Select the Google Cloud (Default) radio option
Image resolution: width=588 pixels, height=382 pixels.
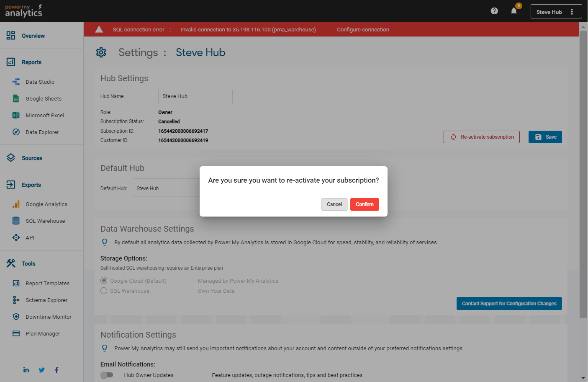pyautogui.click(x=104, y=281)
